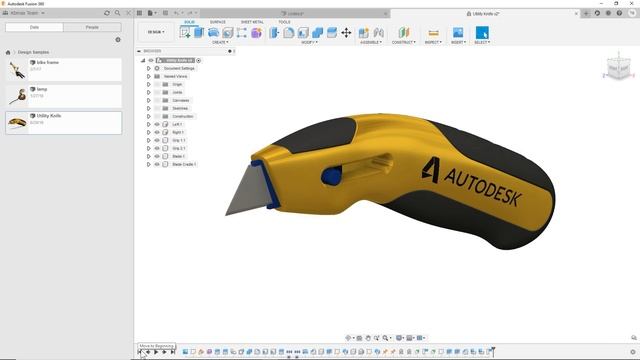Select the Fillet tool in Modify group
This screenshot has height=360, width=640.
pyautogui.click(x=289, y=32)
